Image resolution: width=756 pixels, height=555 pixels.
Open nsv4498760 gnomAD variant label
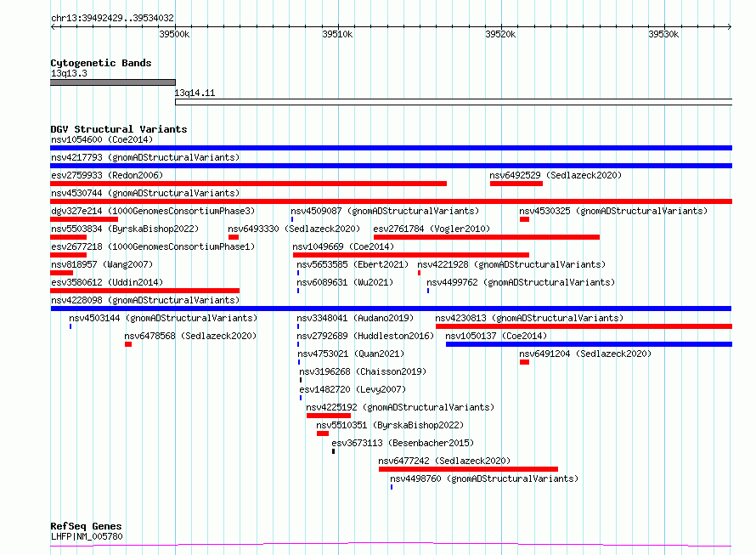pyautogui.click(x=484, y=479)
